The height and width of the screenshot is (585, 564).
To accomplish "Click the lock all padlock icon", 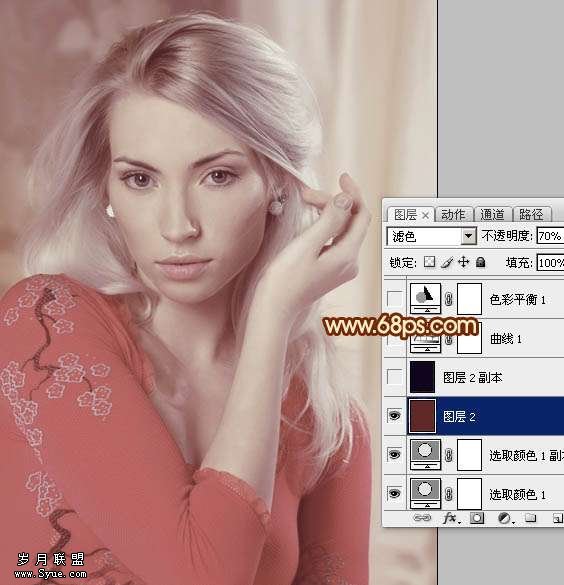I will 481,262.
